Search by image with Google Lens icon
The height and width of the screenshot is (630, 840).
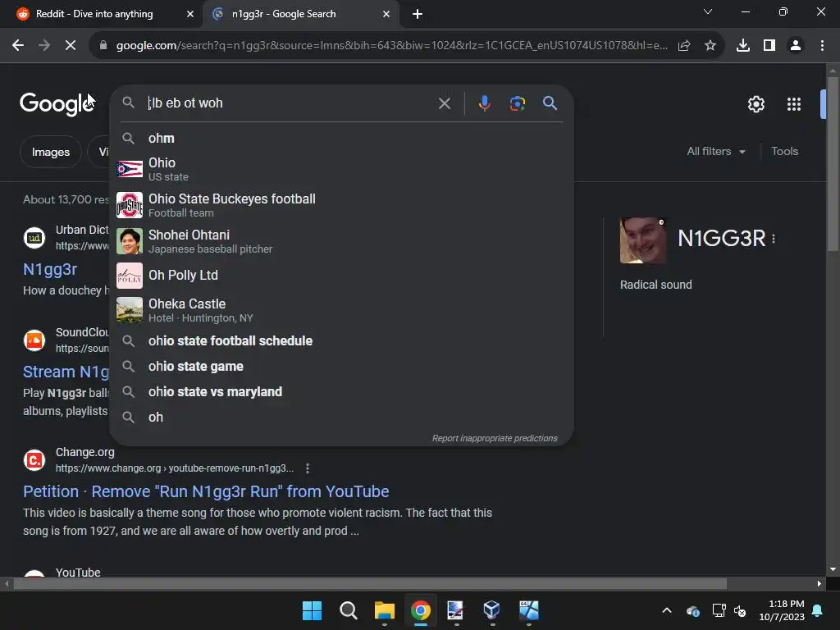point(517,103)
